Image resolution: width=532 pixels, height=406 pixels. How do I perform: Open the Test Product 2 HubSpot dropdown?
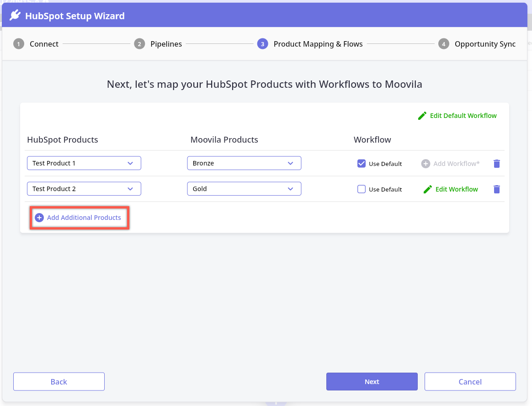pos(84,189)
